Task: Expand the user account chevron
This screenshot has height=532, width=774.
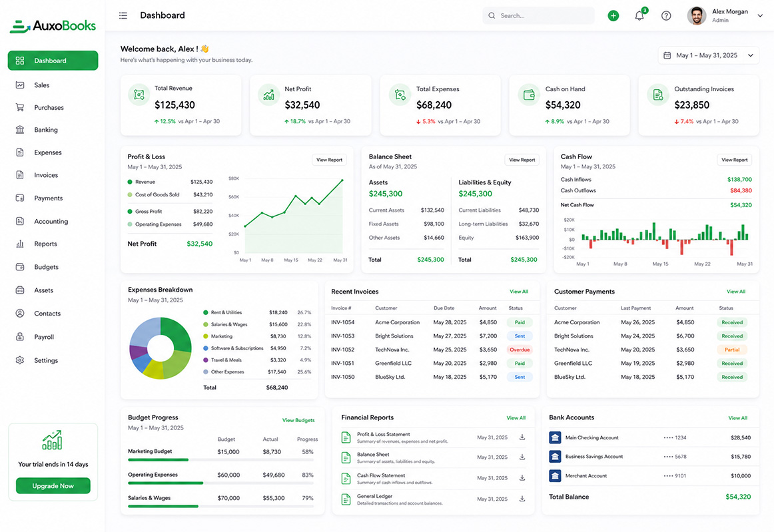Action: tap(760, 16)
